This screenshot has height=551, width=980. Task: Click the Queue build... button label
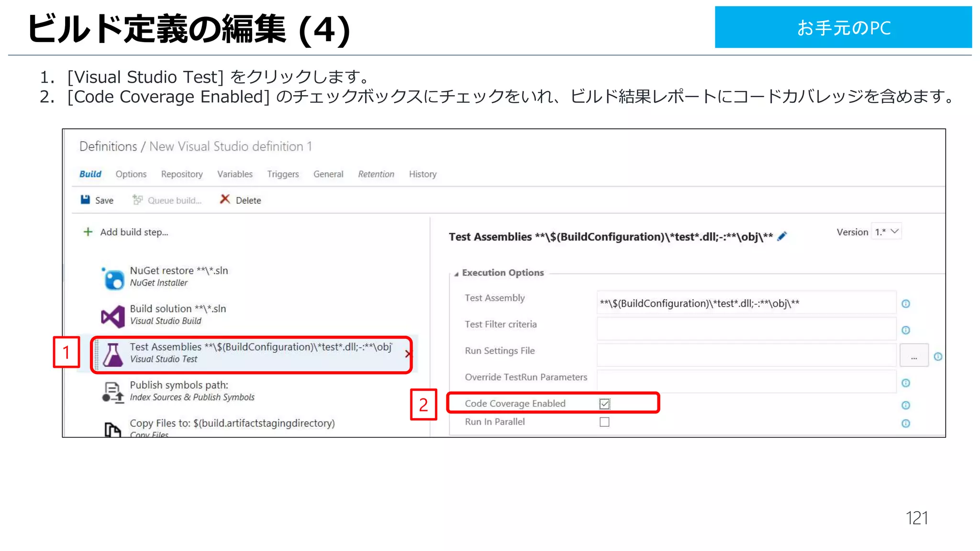175,200
